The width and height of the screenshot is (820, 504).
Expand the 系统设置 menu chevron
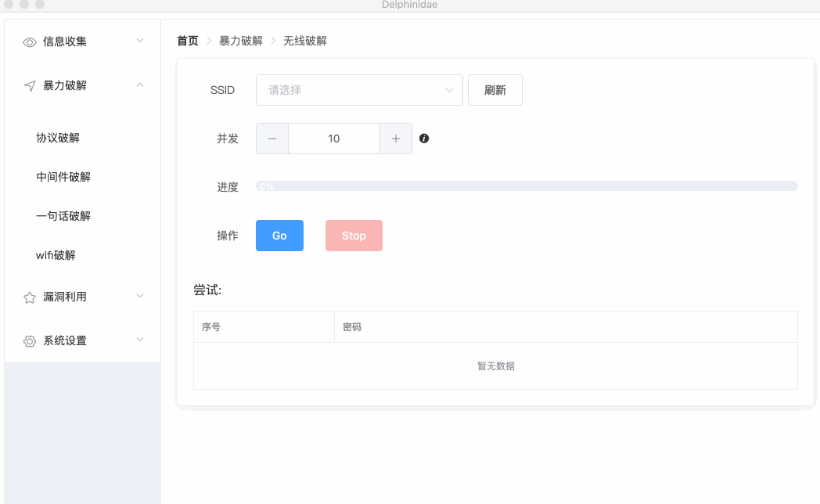[140, 340]
